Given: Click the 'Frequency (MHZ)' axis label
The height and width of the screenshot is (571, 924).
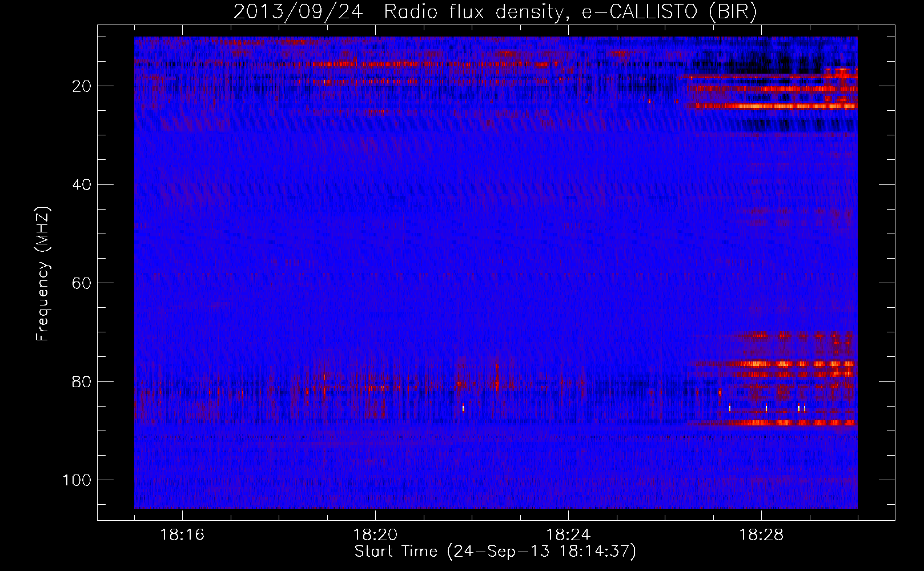Looking at the screenshot, I should point(43,274).
